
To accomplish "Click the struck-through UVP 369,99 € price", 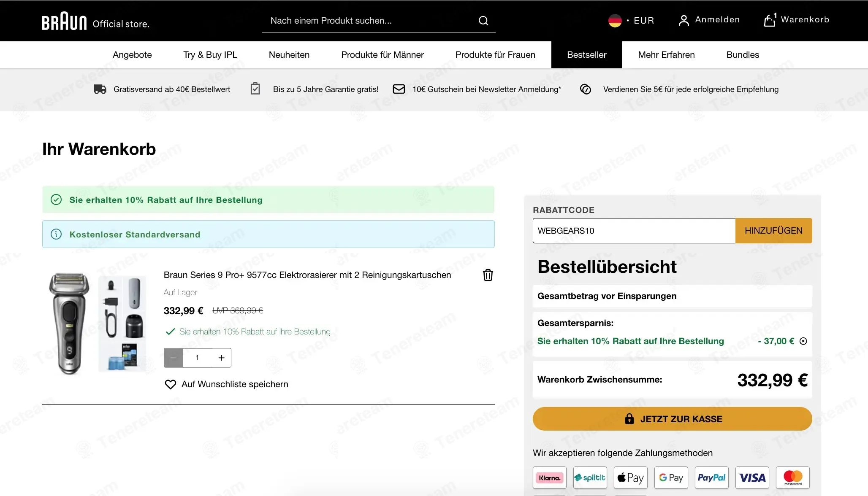I will [238, 310].
